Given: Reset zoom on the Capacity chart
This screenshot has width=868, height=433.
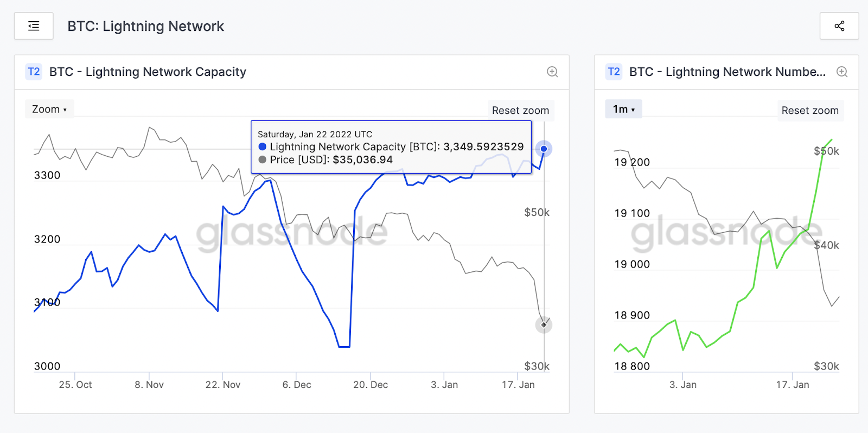Looking at the screenshot, I should tap(520, 111).
